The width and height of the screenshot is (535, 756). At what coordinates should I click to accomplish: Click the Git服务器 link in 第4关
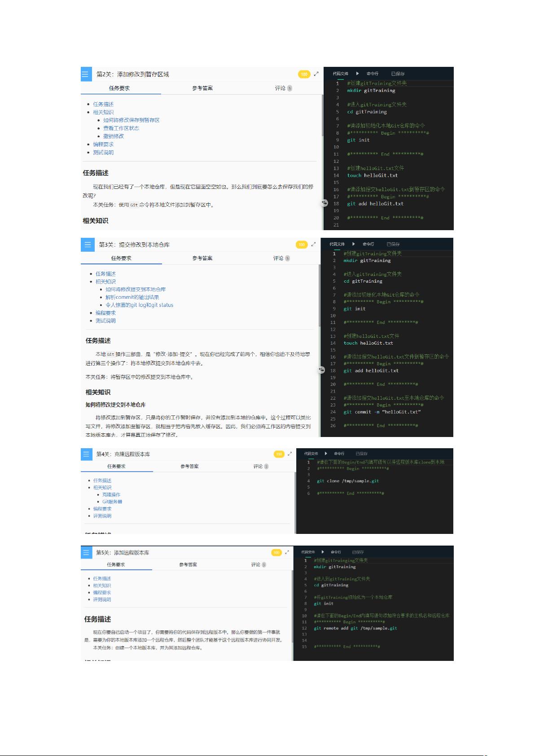coord(112,502)
